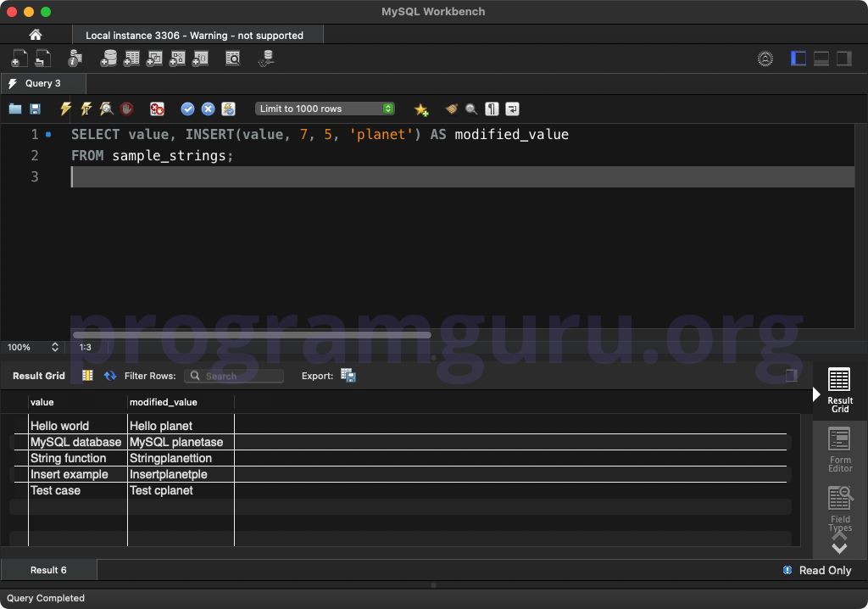Toggle the left sidebar panel
Screen dimensions: 868x609
point(798,59)
